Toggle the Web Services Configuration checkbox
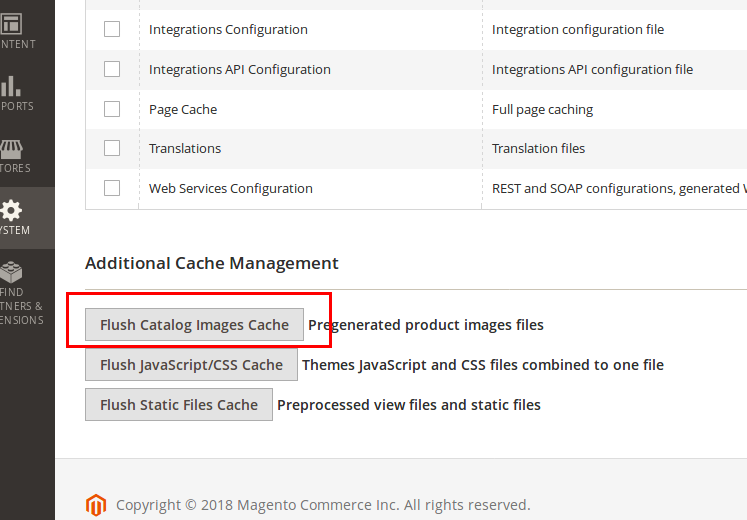The width and height of the screenshot is (747, 520). (x=112, y=188)
